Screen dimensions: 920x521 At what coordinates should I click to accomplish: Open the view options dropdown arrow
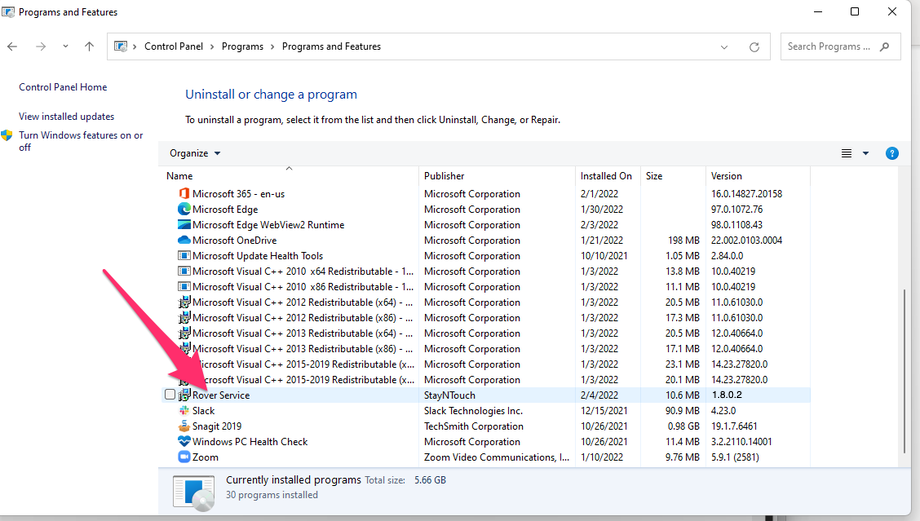click(x=865, y=153)
